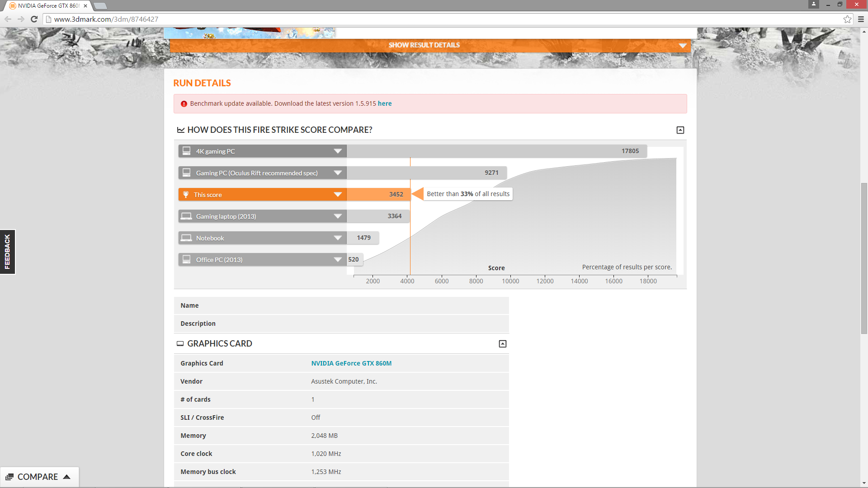
Task: Click the Gaming laptop (2013) laptop icon
Action: pyautogui.click(x=186, y=216)
